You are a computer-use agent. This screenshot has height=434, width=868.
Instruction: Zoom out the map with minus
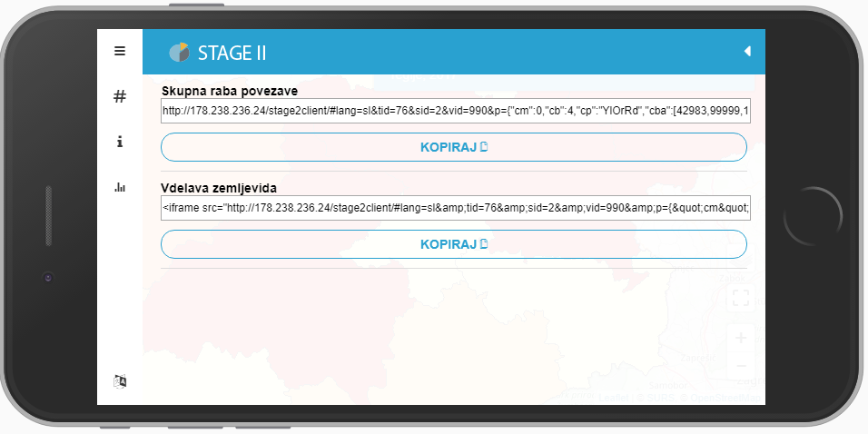coord(741,366)
